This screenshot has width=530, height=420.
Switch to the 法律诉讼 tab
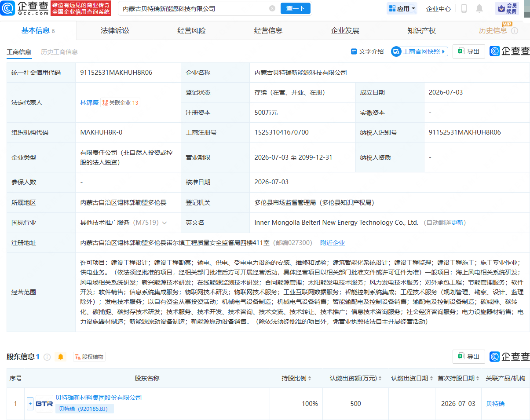(115, 30)
